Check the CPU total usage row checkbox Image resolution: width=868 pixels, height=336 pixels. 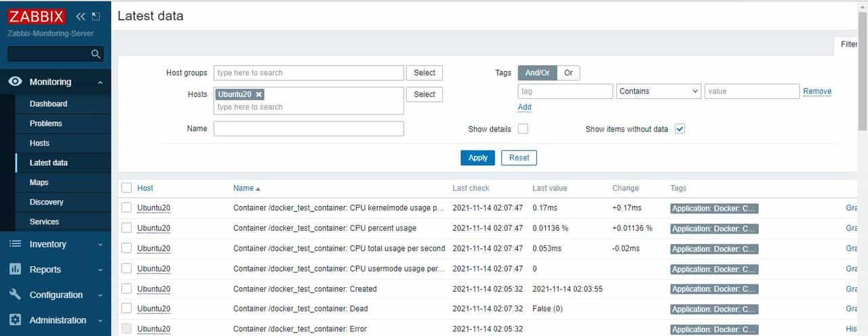point(126,248)
